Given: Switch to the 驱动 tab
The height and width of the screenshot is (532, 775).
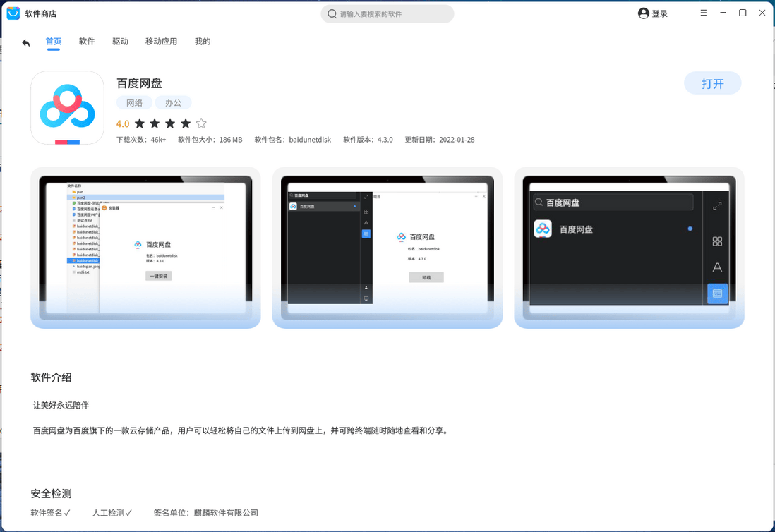Looking at the screenshot, I should (x=121, y=41).
